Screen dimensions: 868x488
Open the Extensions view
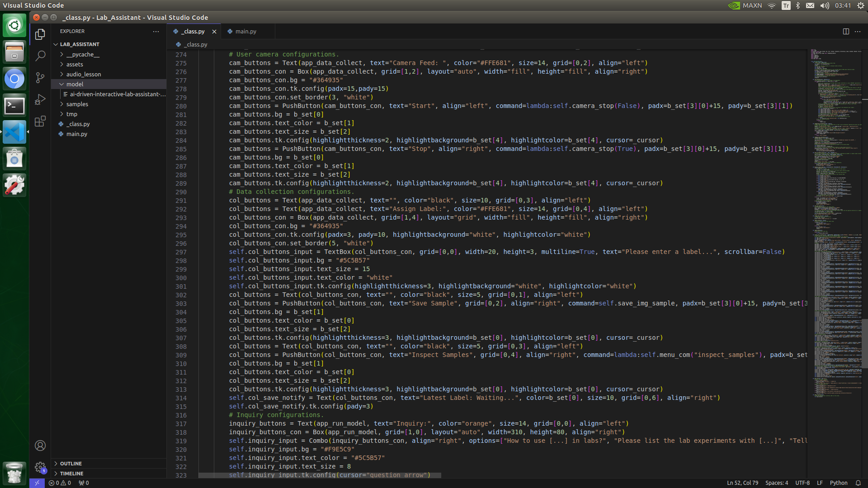point(40,121)
